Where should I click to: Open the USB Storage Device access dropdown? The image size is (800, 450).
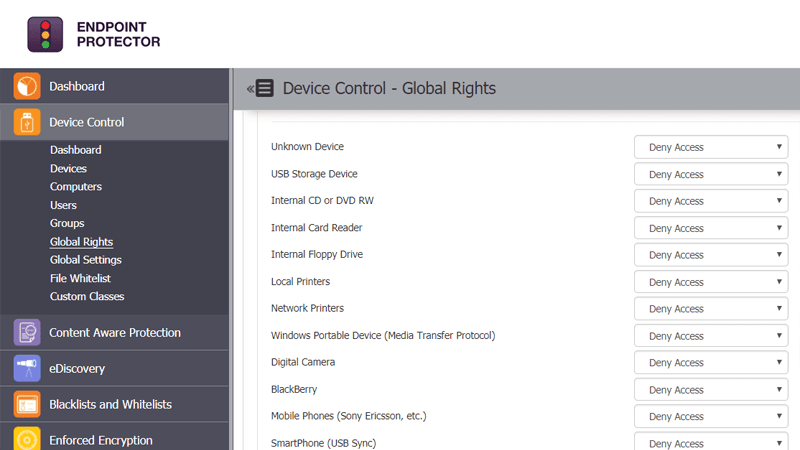click(x=711, y=174)
